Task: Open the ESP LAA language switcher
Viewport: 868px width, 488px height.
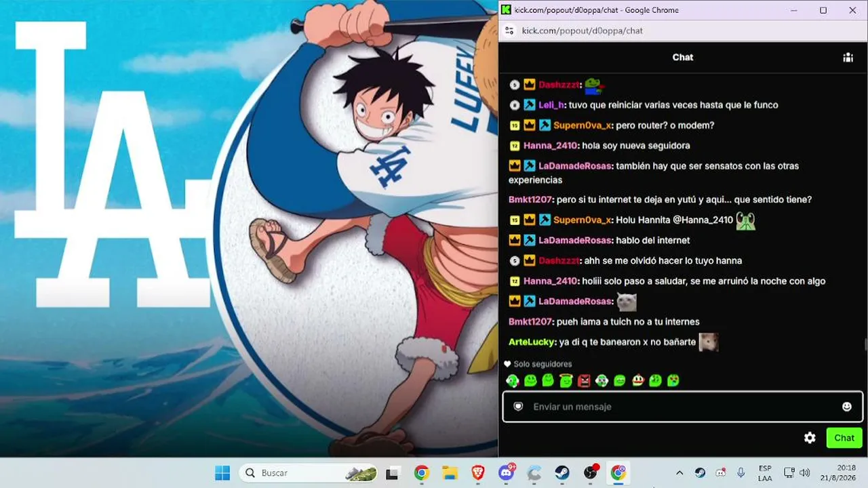Action: pyautogui.click(x=765, y=473)
